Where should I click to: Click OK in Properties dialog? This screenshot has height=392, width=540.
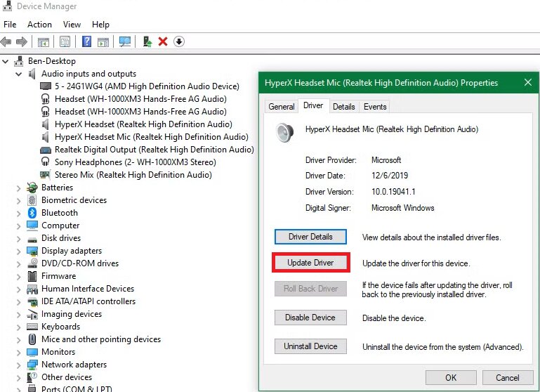(451, 378)
